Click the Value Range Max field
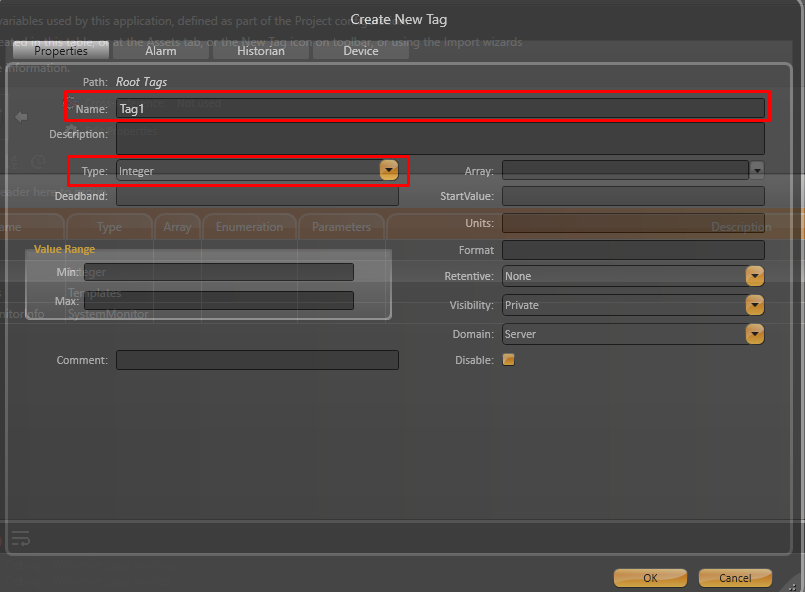This screenshot has width=805, height=592. (218, 300)
